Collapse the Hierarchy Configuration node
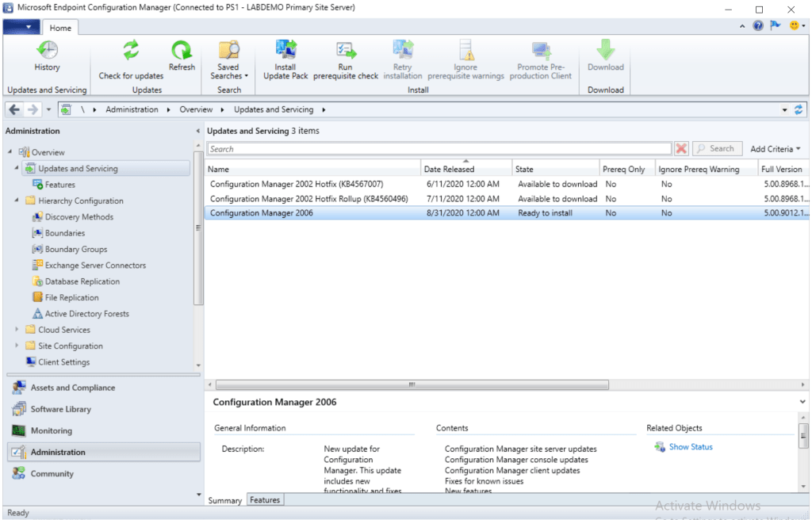812x520 pixels. tap(17, 201)
